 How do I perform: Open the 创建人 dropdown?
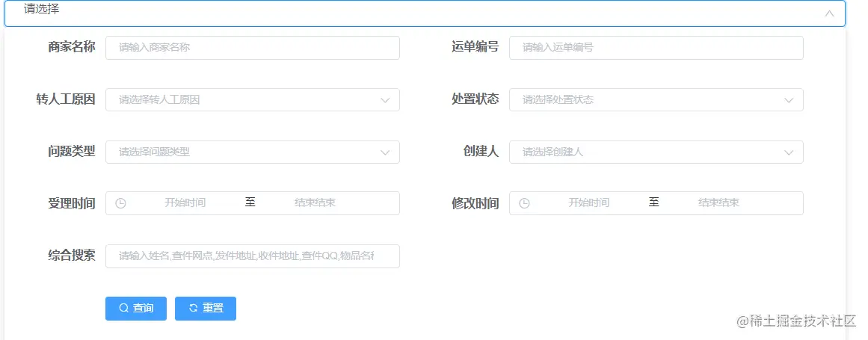pos(656,152)
